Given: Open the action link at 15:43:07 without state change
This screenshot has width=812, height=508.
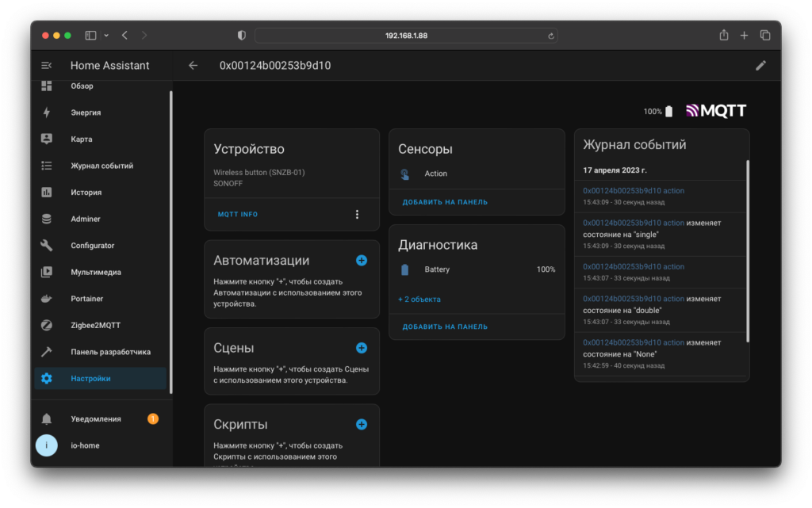Looking at the screenshot, I should 634,266.
